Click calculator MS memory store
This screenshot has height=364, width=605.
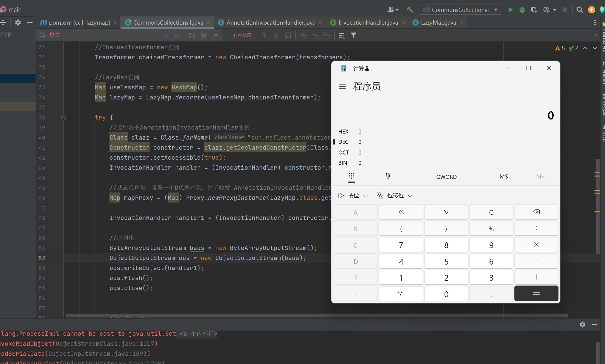[503, 176]
